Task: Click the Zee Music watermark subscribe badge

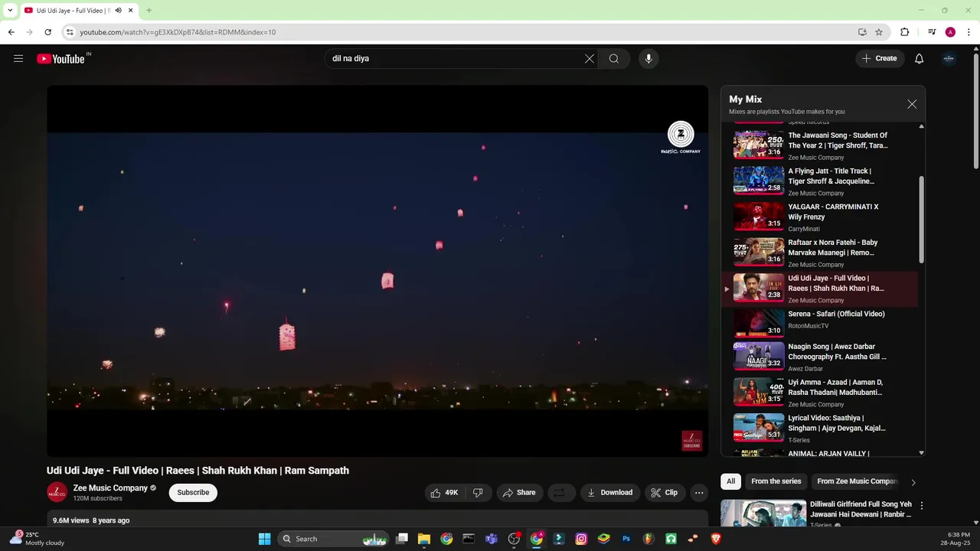Action: click(x=692, y=441)
